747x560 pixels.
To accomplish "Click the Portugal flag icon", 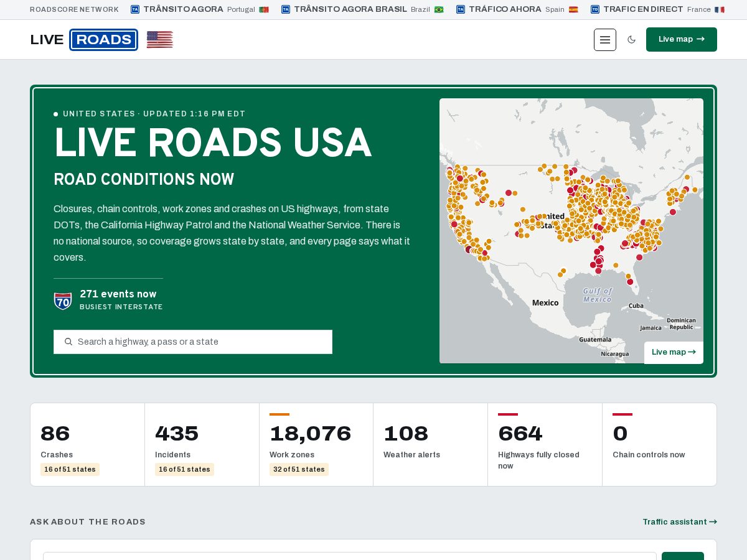I will pos(264,9).
